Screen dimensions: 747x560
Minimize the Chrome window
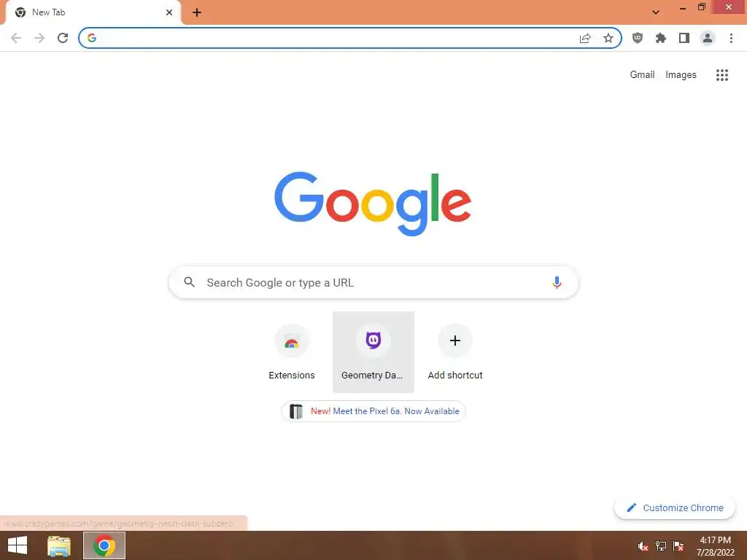coord(683,7)
